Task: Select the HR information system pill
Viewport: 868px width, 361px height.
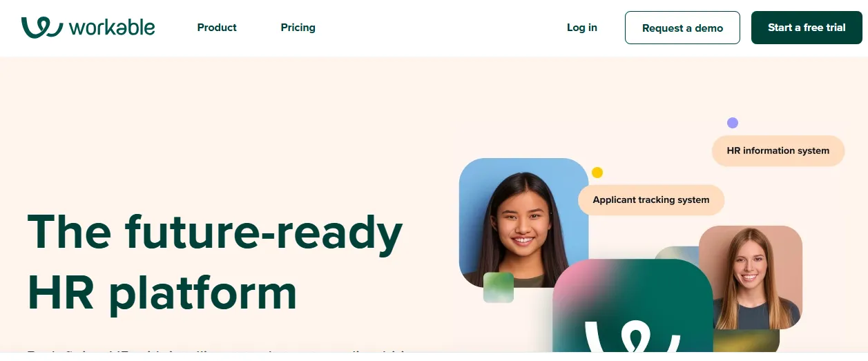Action: coord(778,150)
